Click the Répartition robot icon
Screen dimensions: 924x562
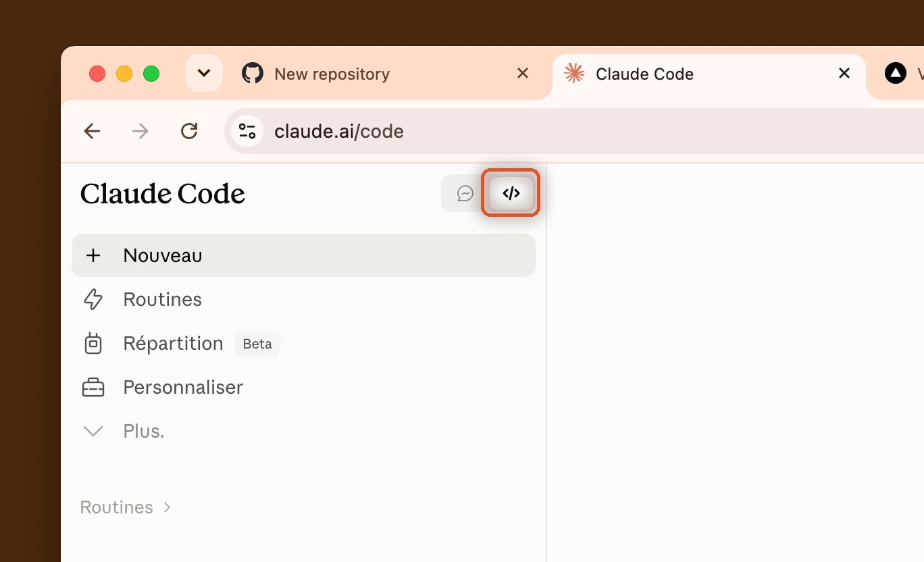(x=93, y=343)
